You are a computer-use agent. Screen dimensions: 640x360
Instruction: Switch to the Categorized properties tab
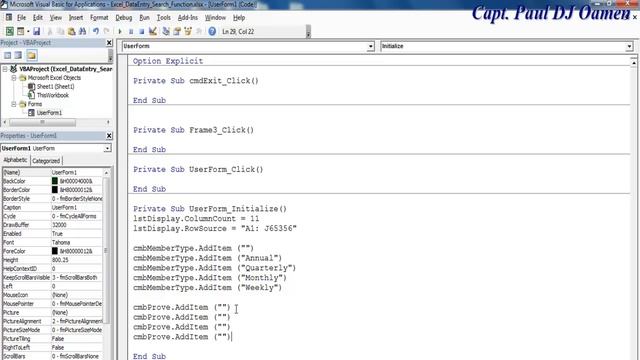pos(46,161)
